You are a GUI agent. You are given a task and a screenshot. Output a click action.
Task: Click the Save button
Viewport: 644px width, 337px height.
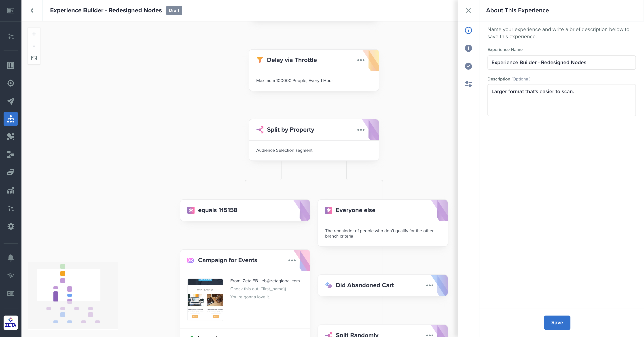tap(557, 322)
